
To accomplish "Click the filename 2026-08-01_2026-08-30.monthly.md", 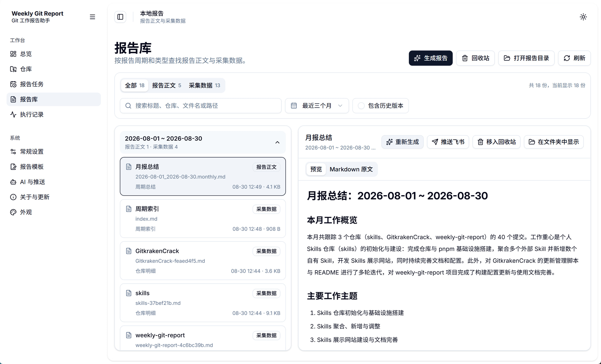I will click(180, 177).
